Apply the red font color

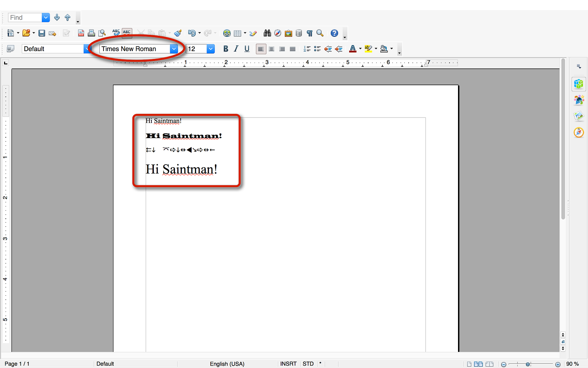point(353,49)
